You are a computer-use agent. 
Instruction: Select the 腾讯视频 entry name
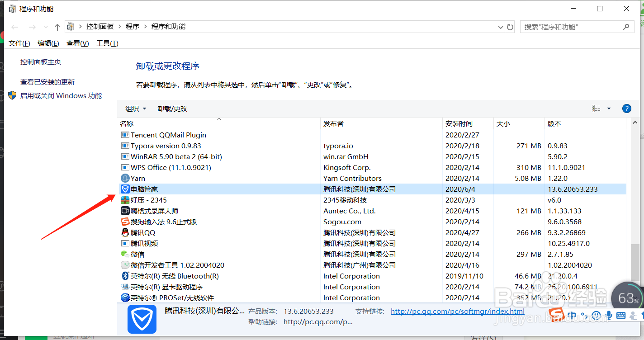pos(144,244)
